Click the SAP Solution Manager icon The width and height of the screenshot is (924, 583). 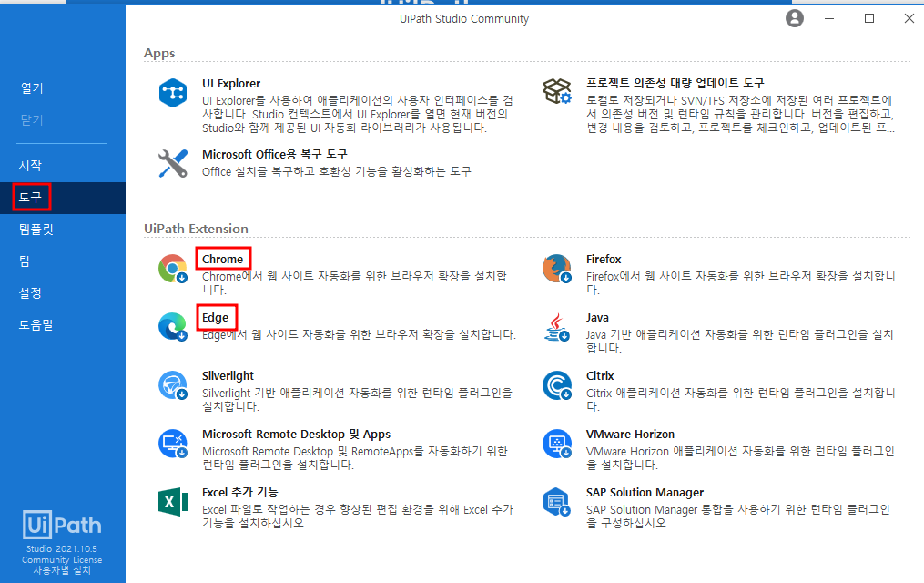point(557,502)
